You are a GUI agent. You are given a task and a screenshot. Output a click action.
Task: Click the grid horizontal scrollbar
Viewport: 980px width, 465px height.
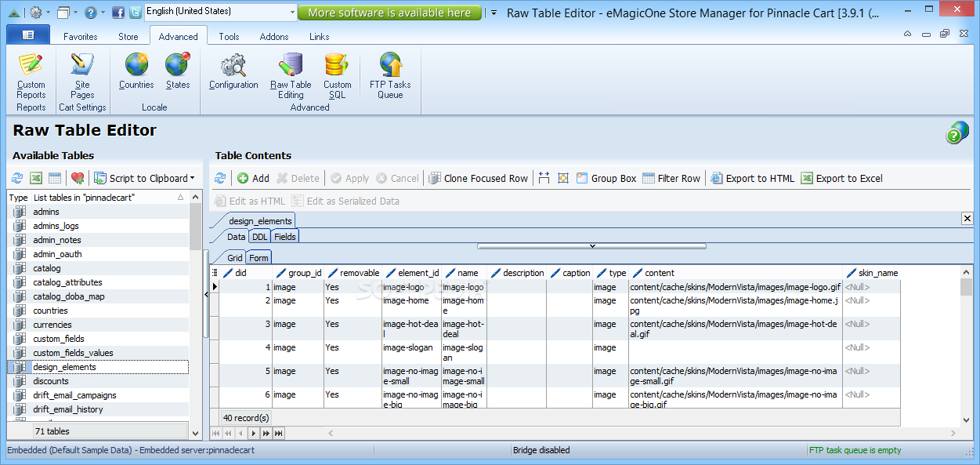(642, 433)
